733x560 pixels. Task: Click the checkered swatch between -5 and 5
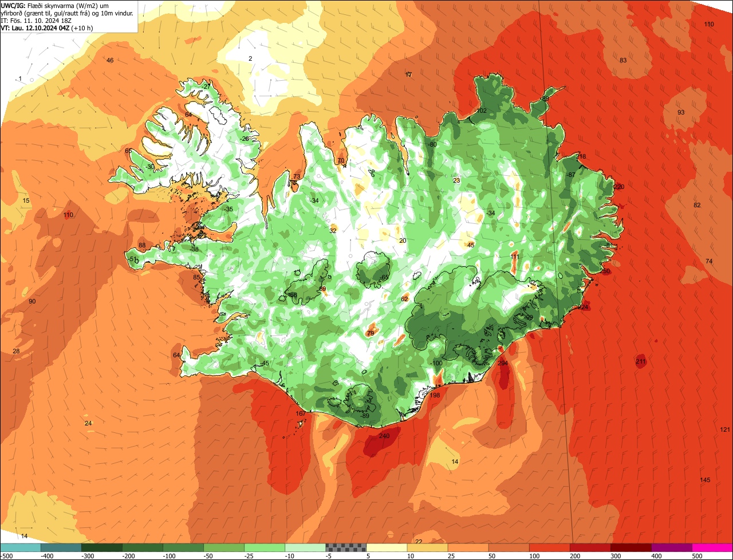point(346,547)
